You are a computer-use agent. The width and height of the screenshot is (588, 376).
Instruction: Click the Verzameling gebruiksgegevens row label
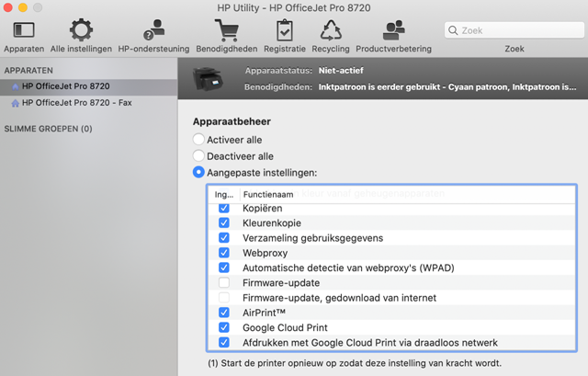(312, 238)
